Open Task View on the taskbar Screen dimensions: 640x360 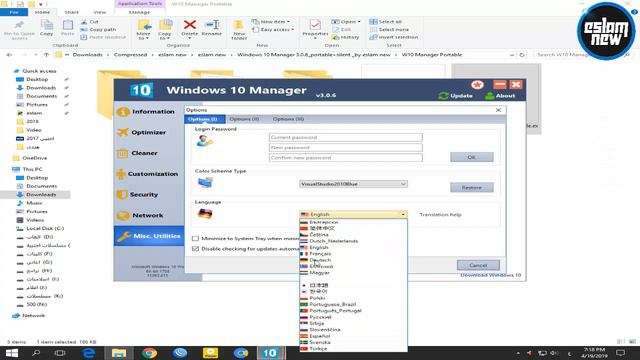(x=60, y=353)
